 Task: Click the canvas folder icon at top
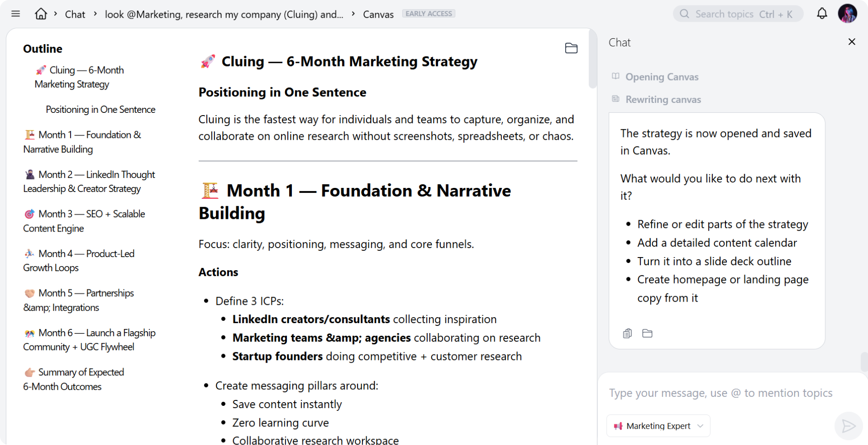click(571, 48)
